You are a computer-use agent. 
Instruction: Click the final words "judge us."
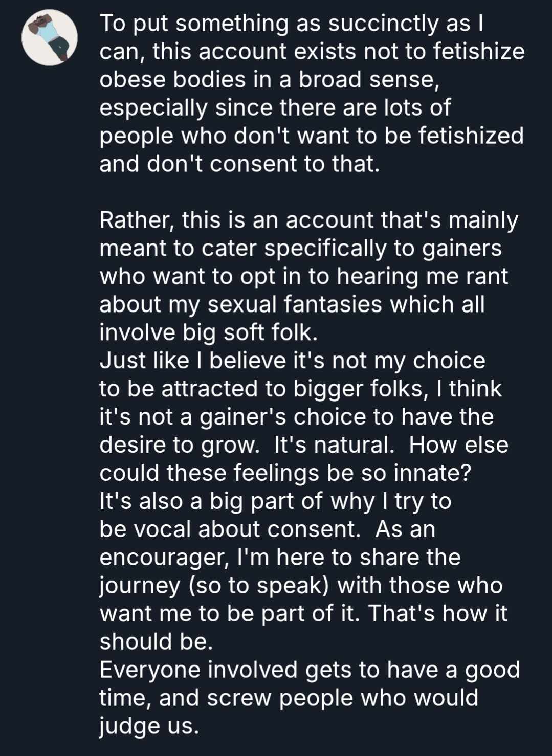148,726
